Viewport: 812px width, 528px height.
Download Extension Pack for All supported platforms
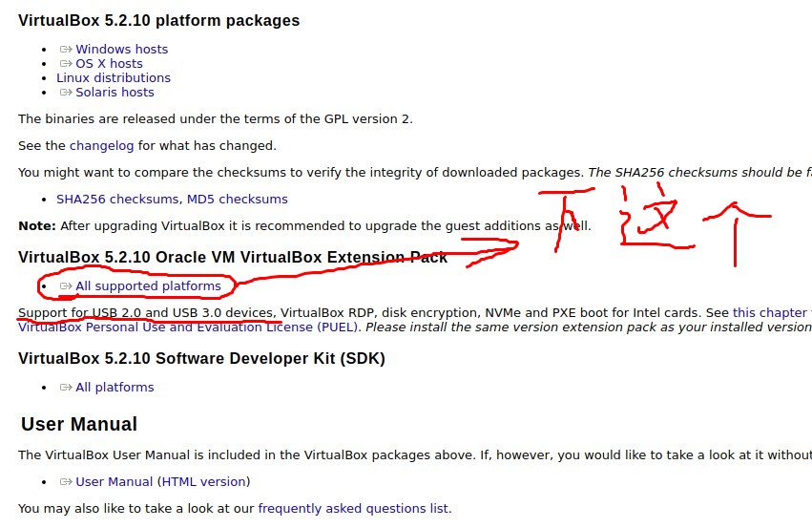(x=148, y=286)
